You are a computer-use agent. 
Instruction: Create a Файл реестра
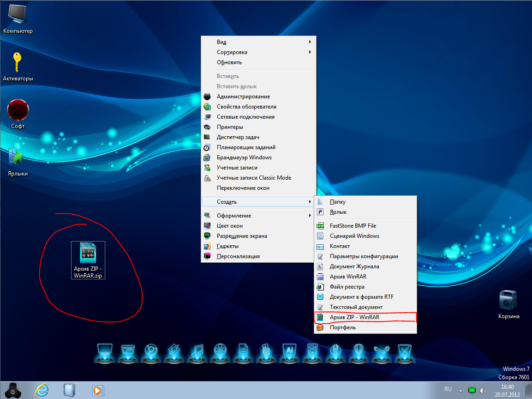coord(365,287)
